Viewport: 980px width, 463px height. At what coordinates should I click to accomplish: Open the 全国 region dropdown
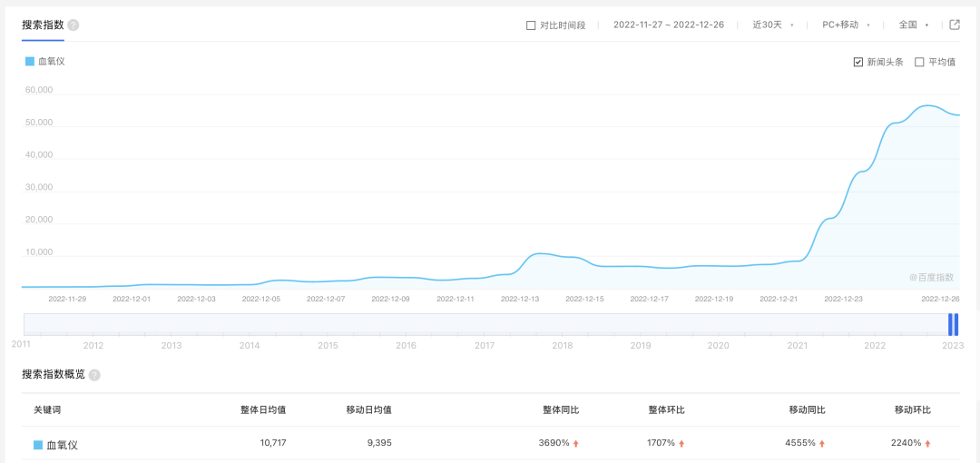914,25
